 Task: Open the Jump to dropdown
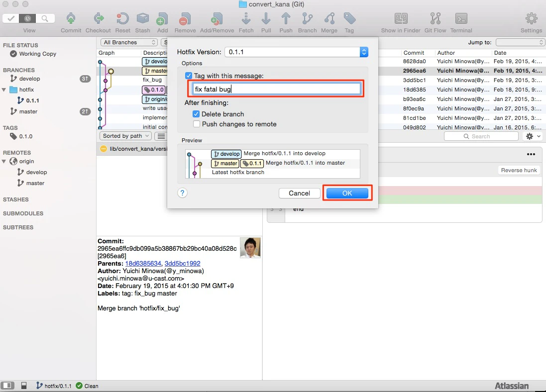tap(520, 42)
